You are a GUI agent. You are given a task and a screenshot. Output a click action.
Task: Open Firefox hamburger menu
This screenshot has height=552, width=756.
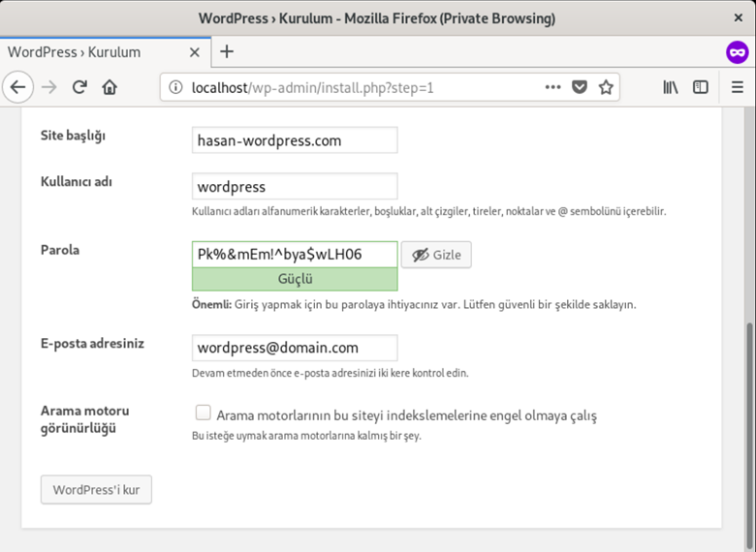click(x=738, y=87)
